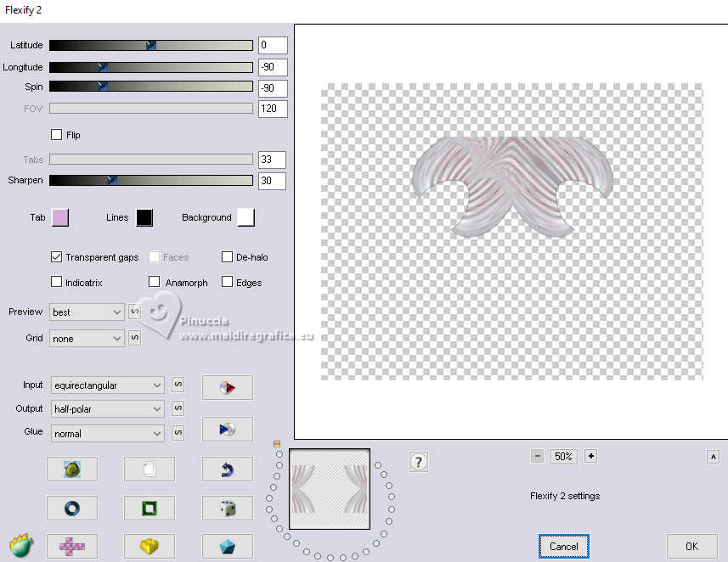The image size is (728, 562).
Task: Open help via the question mark button
Action: click(x=418, y=462)
